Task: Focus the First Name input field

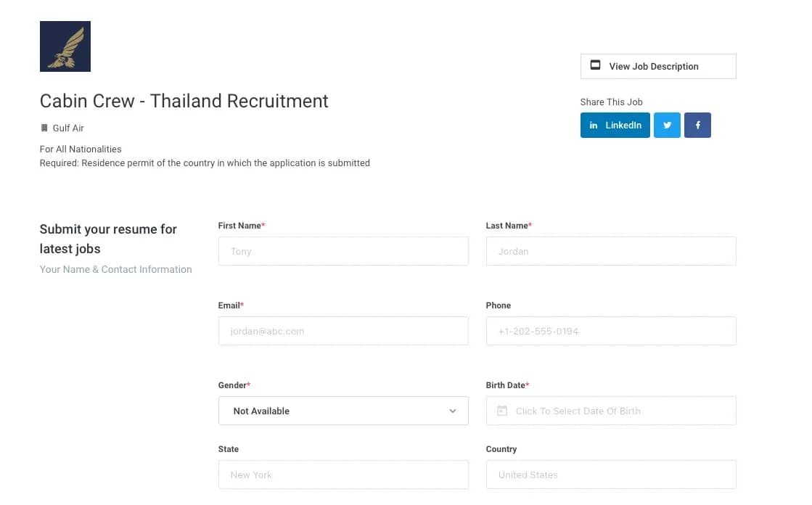Action: [343, 251]
